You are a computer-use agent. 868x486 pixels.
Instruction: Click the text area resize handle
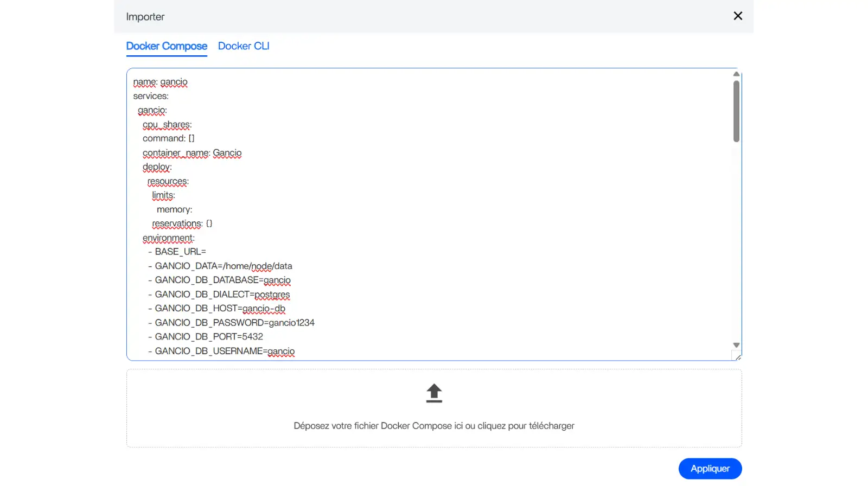738,357
